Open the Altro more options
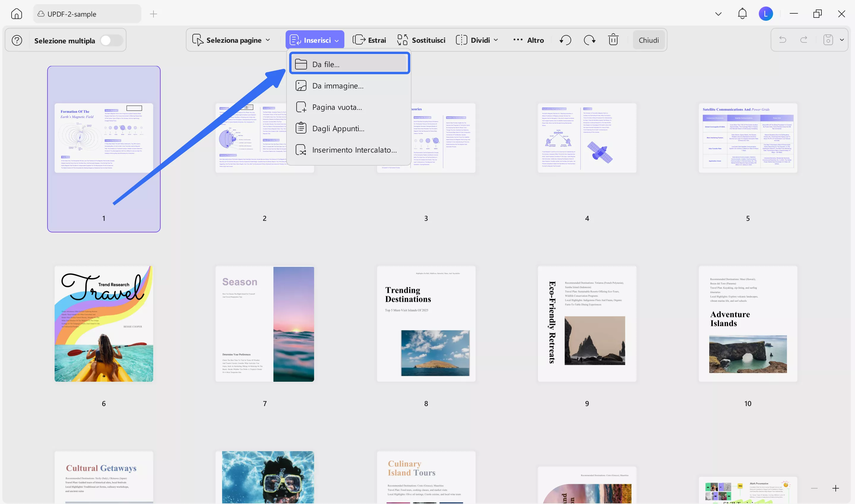The width and height of the screenshot is (855, 504). (x=528, y=40)
